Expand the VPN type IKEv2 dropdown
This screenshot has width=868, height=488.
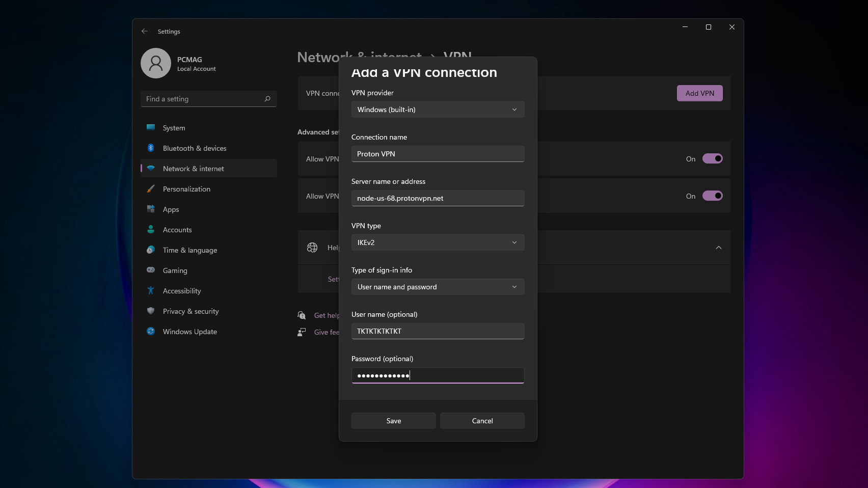coord(438,242)
